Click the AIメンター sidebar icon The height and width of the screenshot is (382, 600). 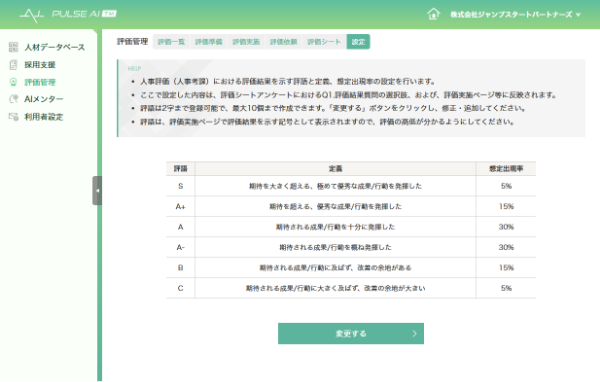click(13, 99)
